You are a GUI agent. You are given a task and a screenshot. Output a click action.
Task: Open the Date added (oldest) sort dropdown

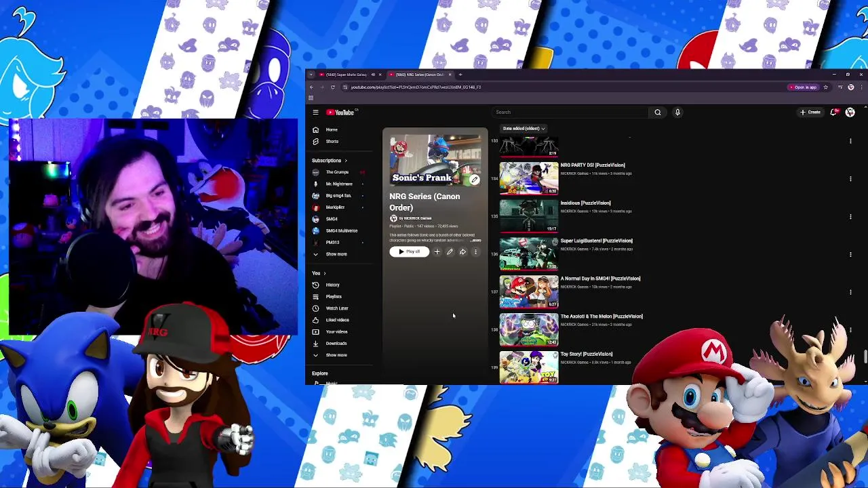coord(524,128)
